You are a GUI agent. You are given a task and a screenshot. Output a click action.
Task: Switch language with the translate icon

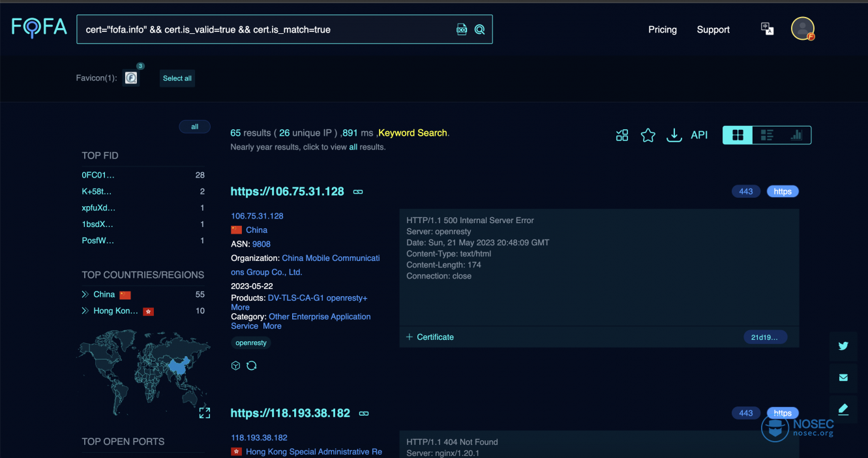(x=767, y=29)
